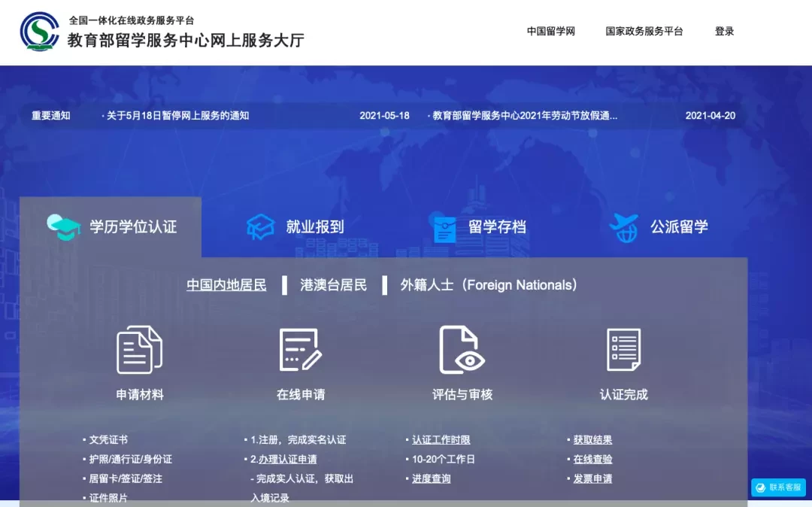
Task: Click the 发票申请 link
Action: click(592, 479)
